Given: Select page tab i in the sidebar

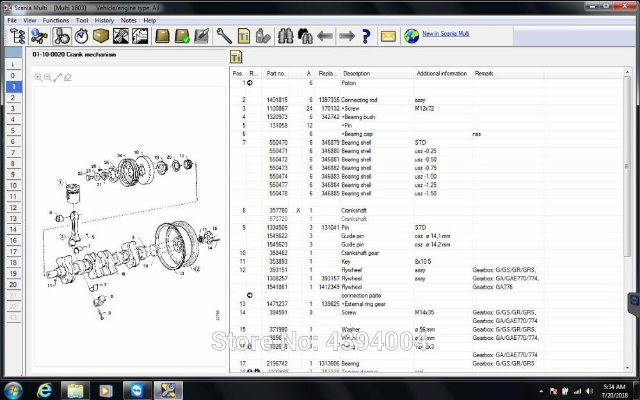Looking at the screenshot, I should [x=13, y=64].
